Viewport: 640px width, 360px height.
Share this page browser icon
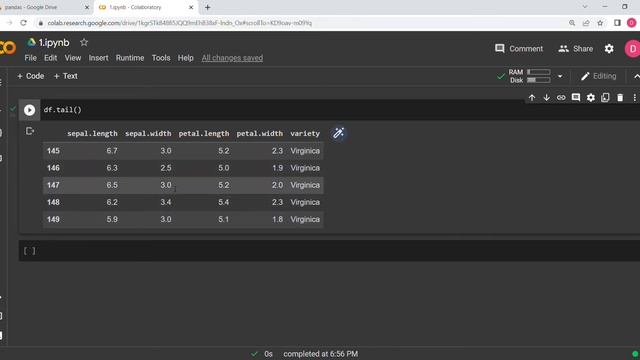586,23
